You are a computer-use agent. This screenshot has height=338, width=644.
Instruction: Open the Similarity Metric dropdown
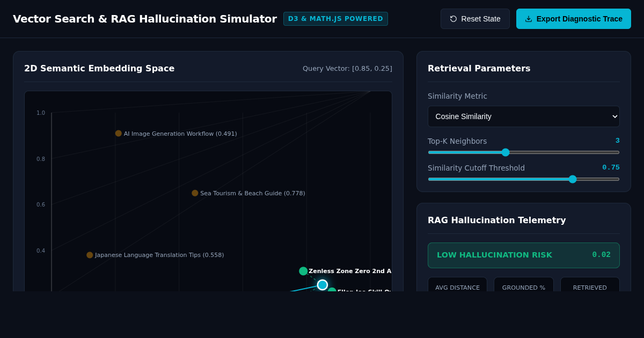point(524,116)
